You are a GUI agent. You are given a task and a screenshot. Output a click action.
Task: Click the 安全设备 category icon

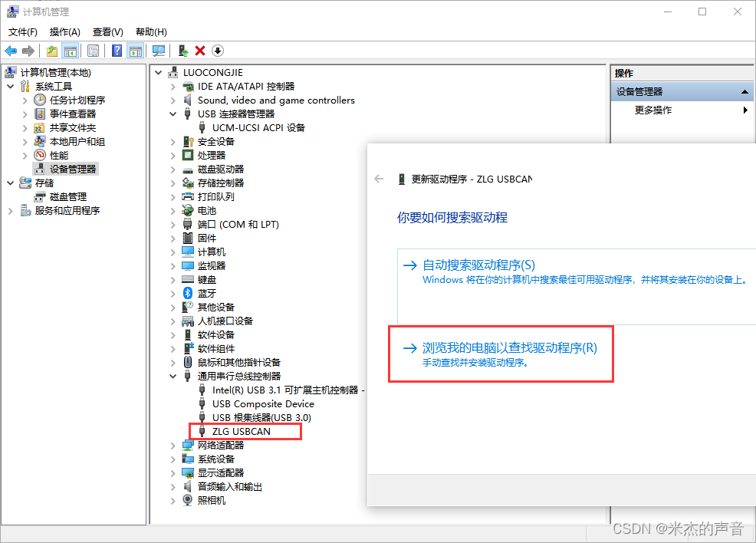tap(188, 142)
